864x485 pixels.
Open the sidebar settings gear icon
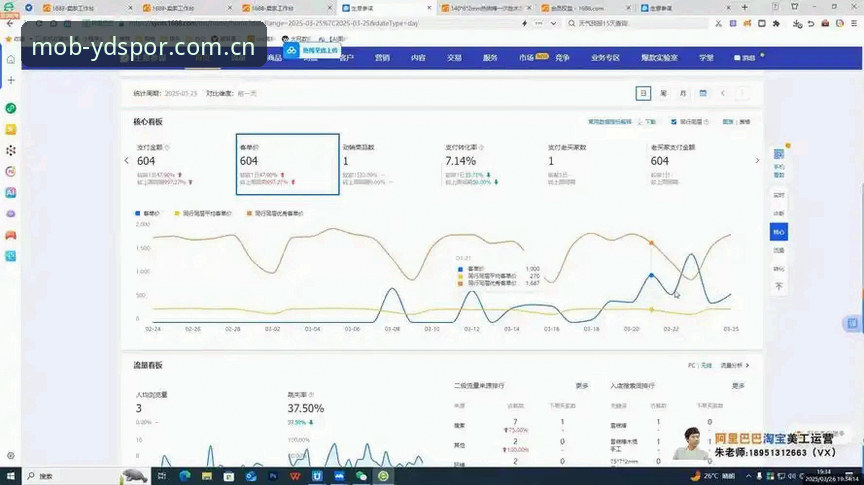(10, 456)
